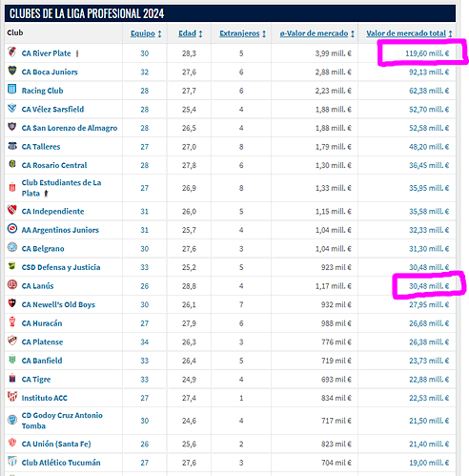Image resolution: width=469 pixels, height=476 pixels.
Task: Sort table by Equipo column
Action: point(146,33)
